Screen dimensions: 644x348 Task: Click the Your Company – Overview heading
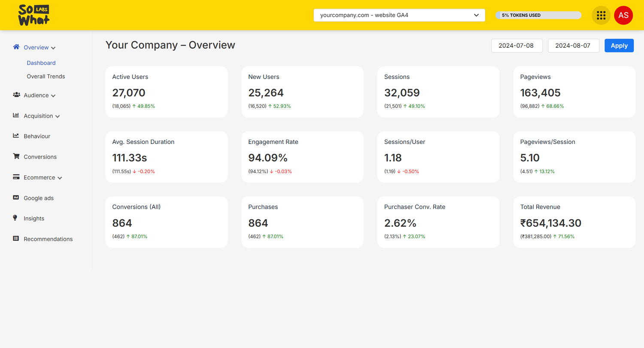(170, 45)
